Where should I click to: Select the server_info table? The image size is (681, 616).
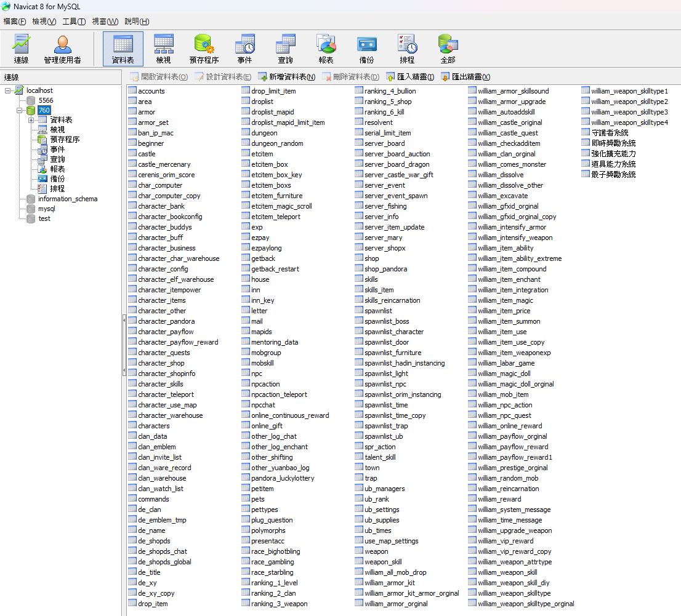point(381,217)
